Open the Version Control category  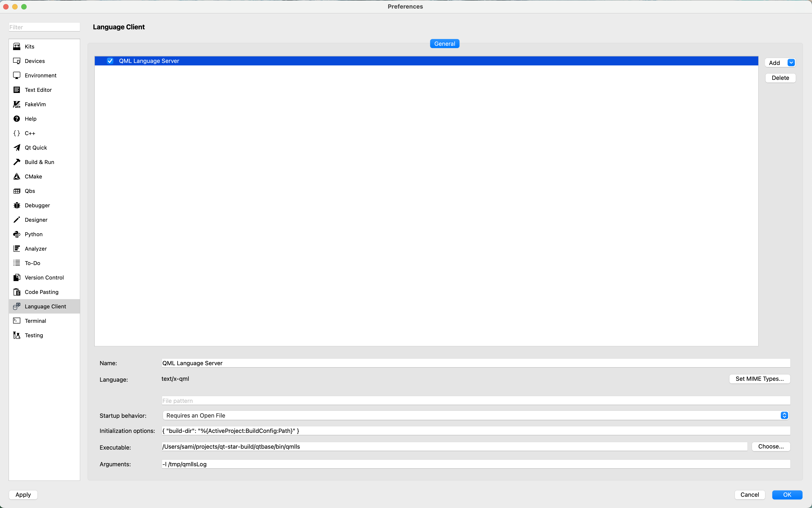click(44, 277)
